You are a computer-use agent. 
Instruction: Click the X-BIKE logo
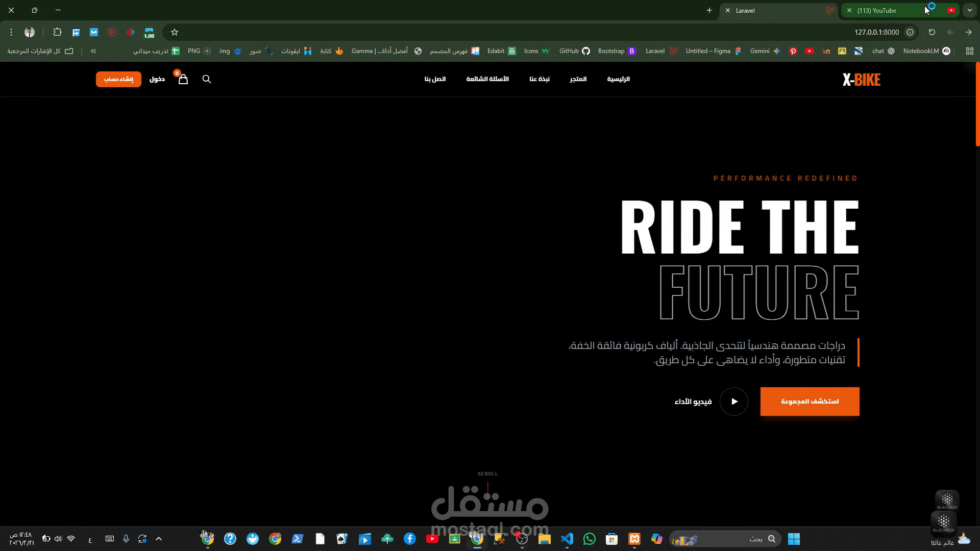pos(862,80)
